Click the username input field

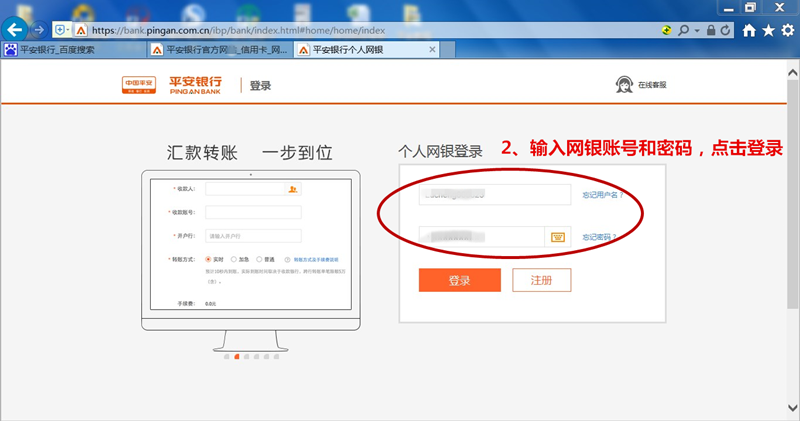point(495,194)
